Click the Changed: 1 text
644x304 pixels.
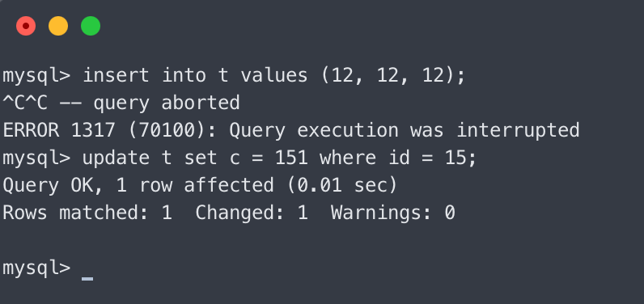click(252, 213)
